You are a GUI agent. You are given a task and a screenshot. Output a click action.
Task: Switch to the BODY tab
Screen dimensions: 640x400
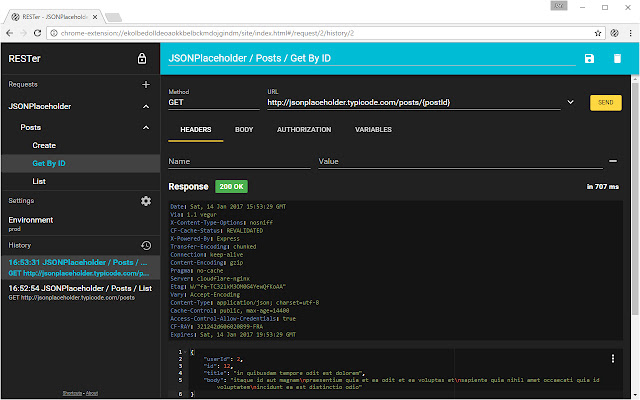click(244, 130)
